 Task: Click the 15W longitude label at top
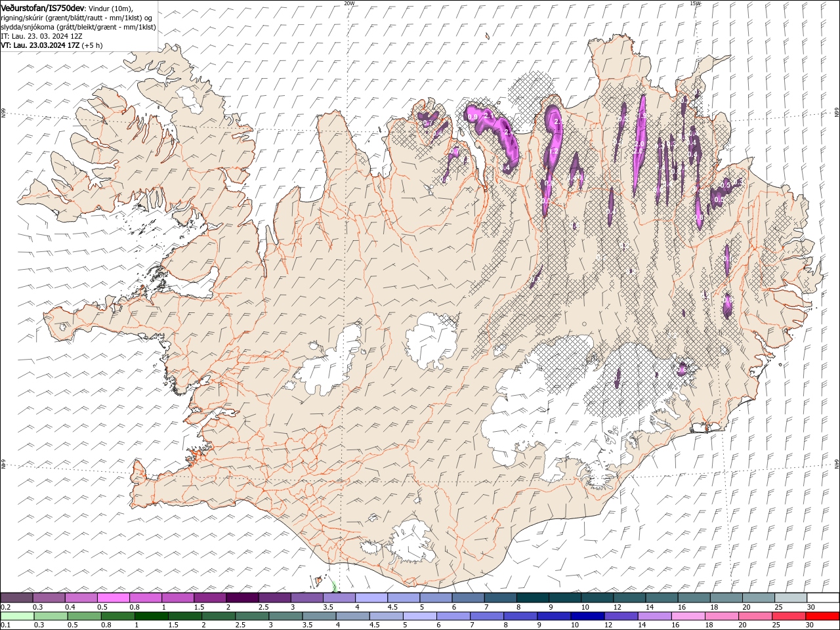pos(695,3)
